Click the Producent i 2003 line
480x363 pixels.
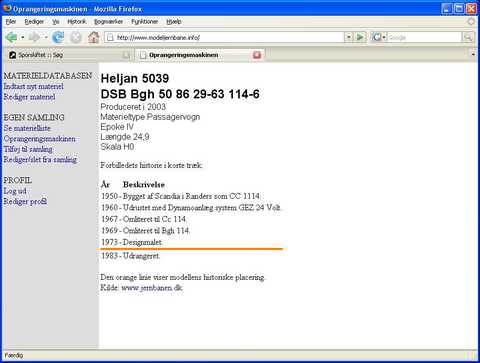tap(133, 107)
